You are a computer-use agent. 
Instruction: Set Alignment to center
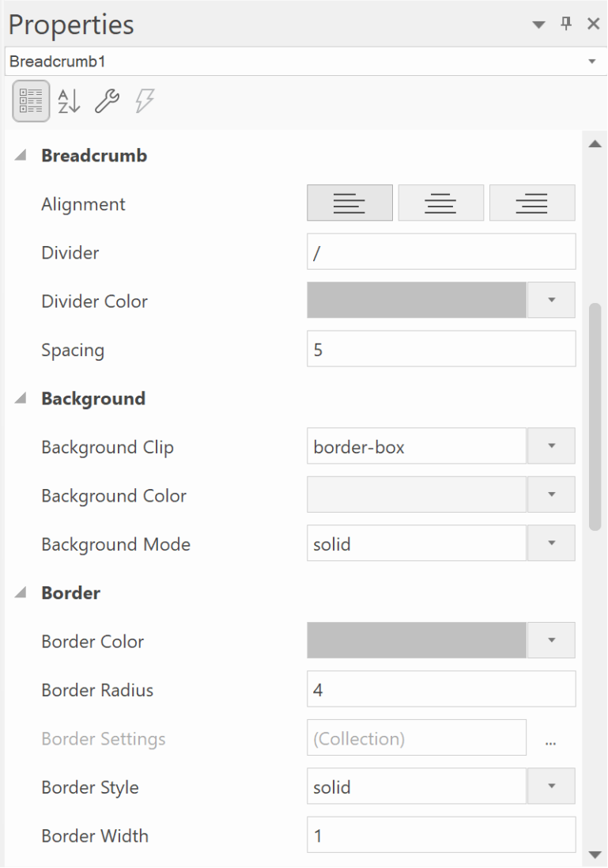(441, 203)
